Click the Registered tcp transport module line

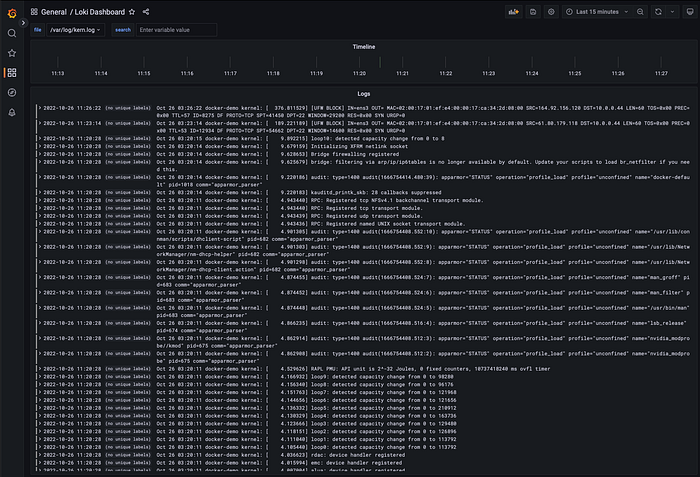tap(289, 208)
